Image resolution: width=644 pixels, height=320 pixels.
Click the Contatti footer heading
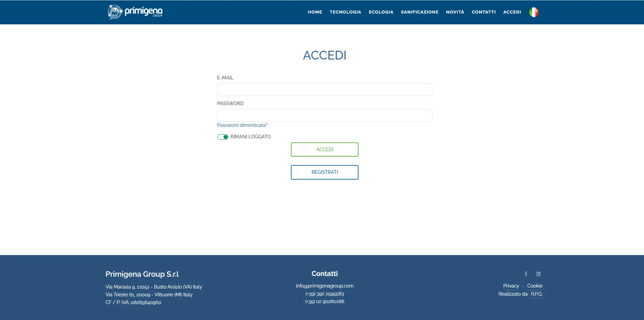click(x=325, y=274)
